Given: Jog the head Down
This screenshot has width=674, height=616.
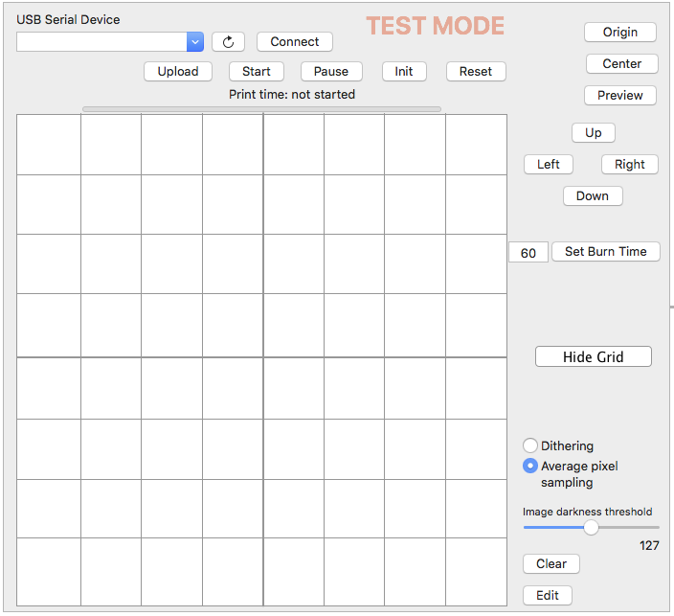Looking at the screenshot, I should point(593,196).
